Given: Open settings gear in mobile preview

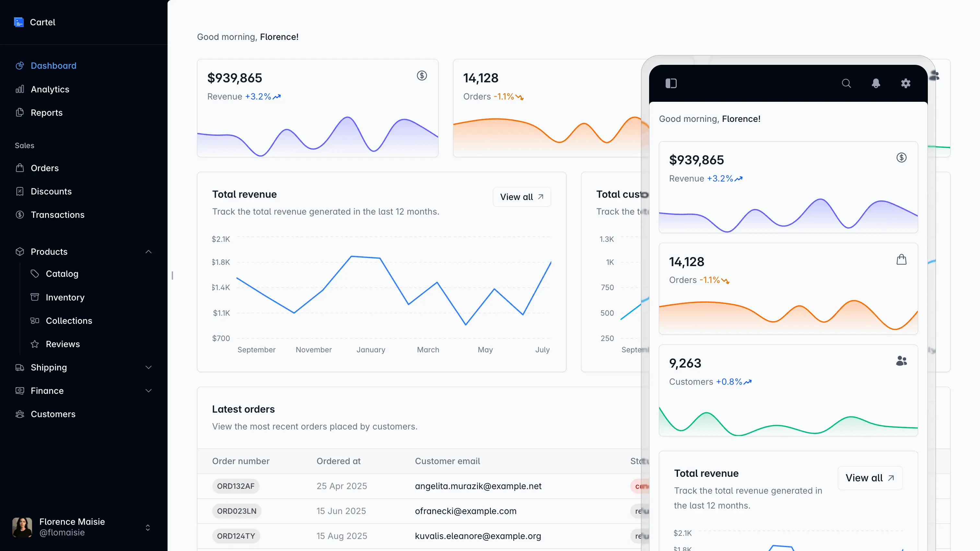Looking at the screenshot, I should pyautogui.click(x=905, y=83).
